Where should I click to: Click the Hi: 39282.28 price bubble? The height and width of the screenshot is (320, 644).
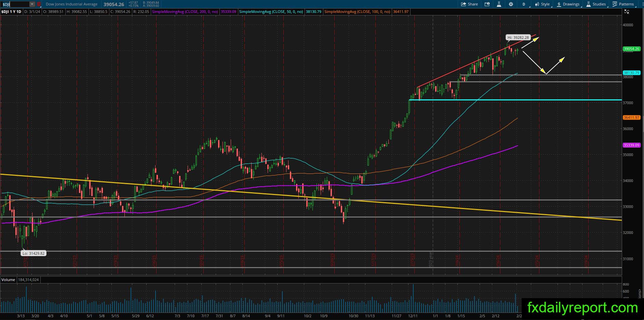(x=518, y=38)
